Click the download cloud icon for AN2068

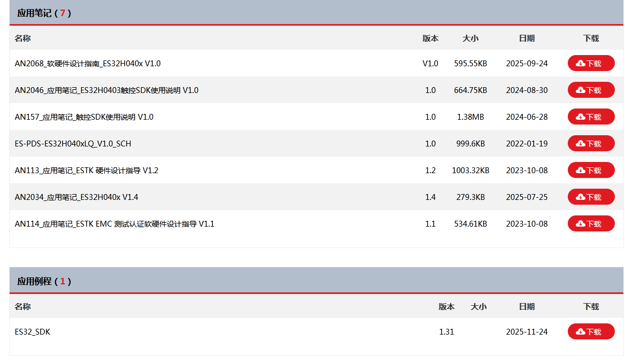coord(580,63)
